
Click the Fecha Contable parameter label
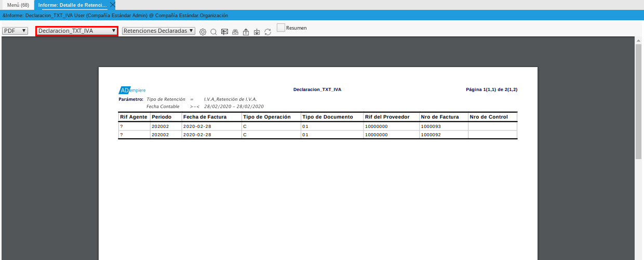163,106
